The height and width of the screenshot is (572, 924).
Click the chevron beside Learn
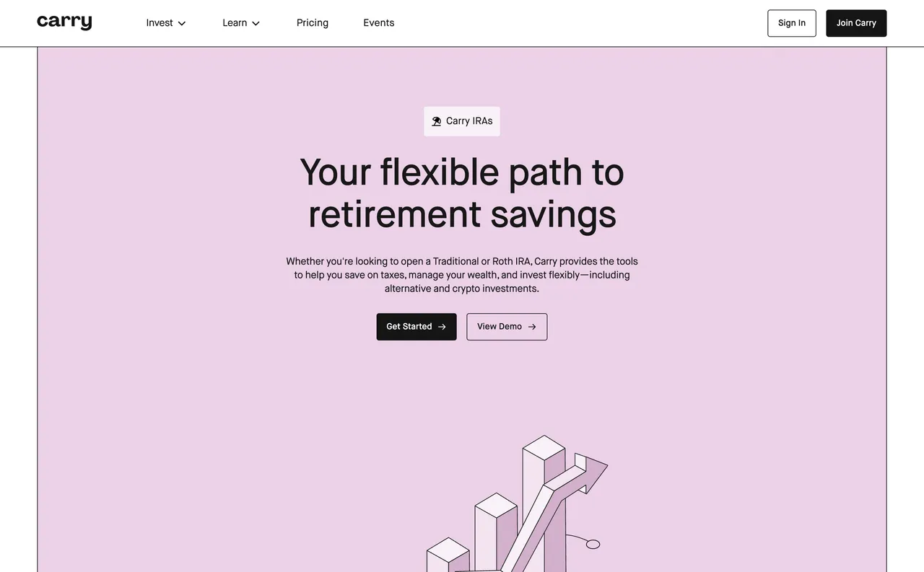(256, 23)
